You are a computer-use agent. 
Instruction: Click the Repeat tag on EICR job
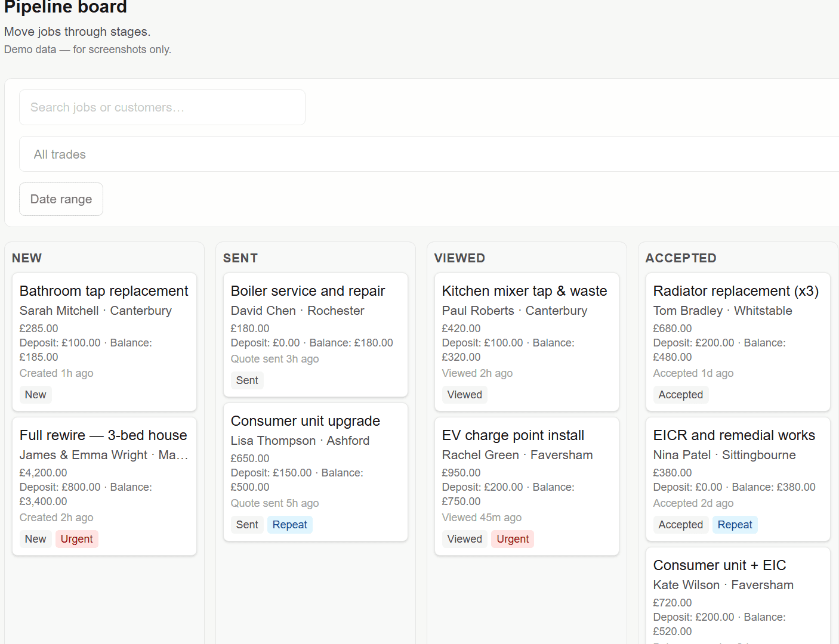click(x=735, y=525)
